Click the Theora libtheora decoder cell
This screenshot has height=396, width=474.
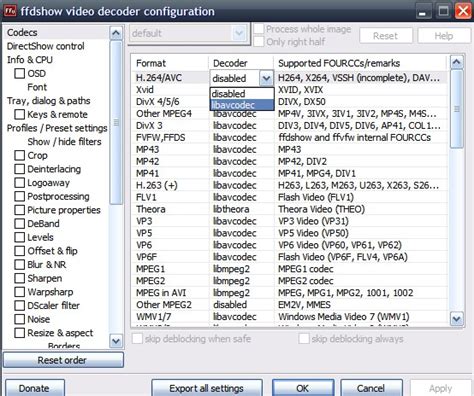pyautogui.click(x=241, y=209)
